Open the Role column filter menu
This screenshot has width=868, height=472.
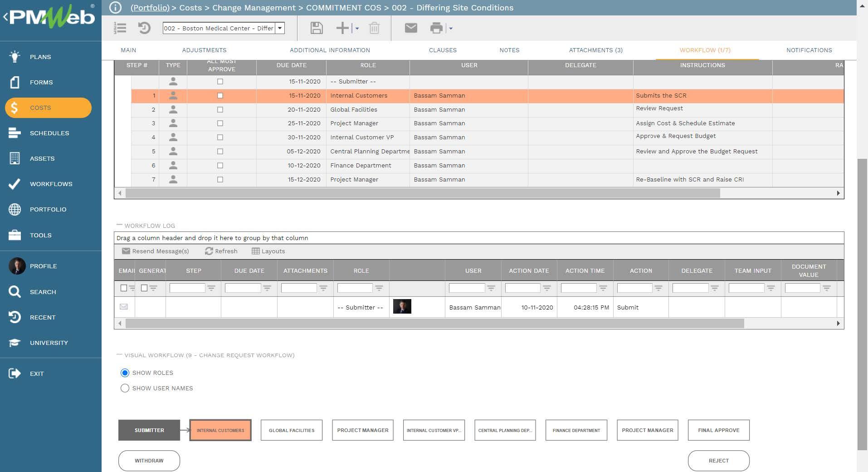pos(379,288)
